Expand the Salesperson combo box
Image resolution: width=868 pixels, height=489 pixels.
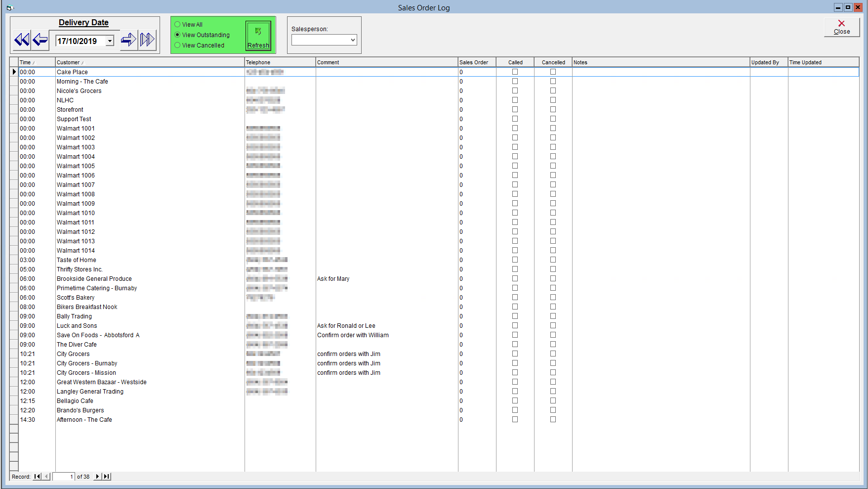353,40
